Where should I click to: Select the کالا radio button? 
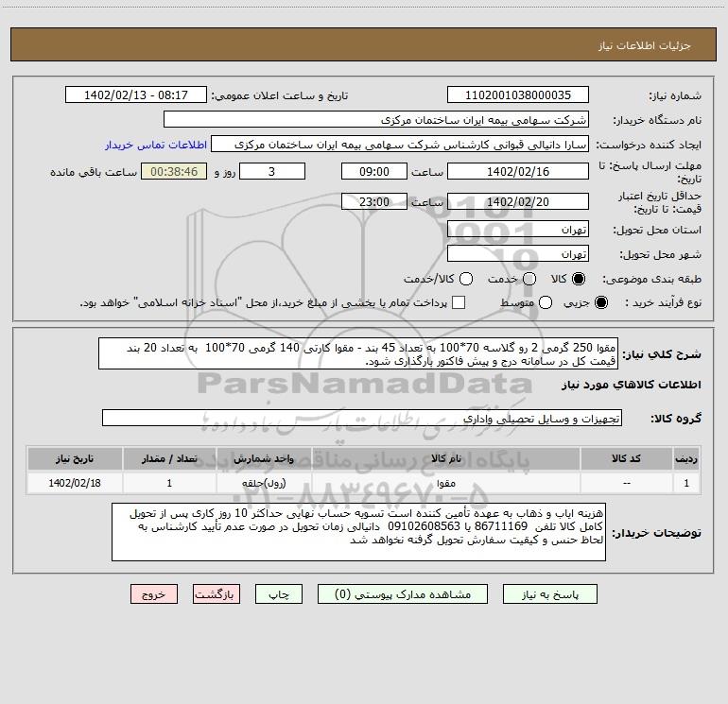579,279
